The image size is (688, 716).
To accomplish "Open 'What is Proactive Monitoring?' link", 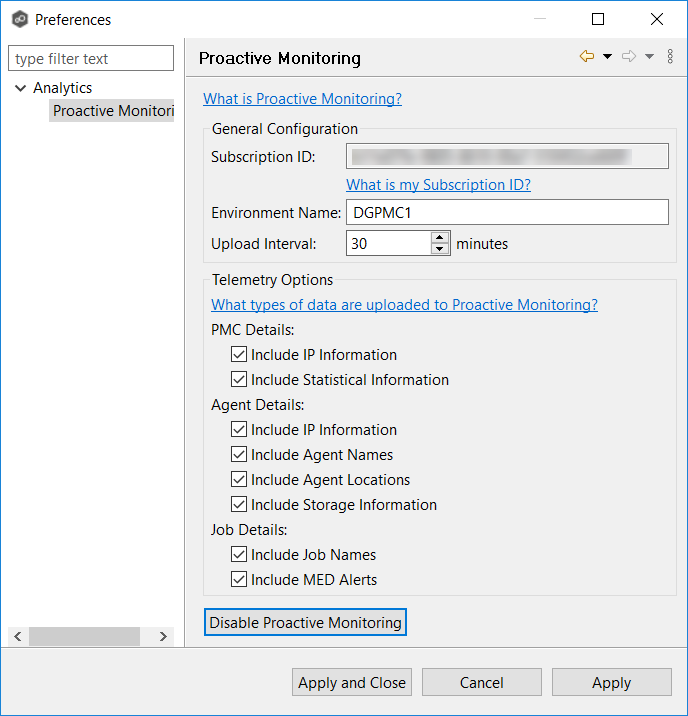I will pyautogui.click(x=302, y=99).
